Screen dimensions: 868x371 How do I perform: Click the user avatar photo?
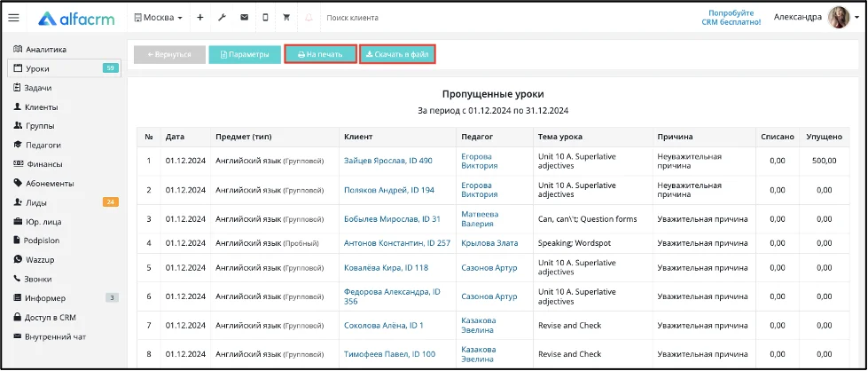click(x=839, y=18)
